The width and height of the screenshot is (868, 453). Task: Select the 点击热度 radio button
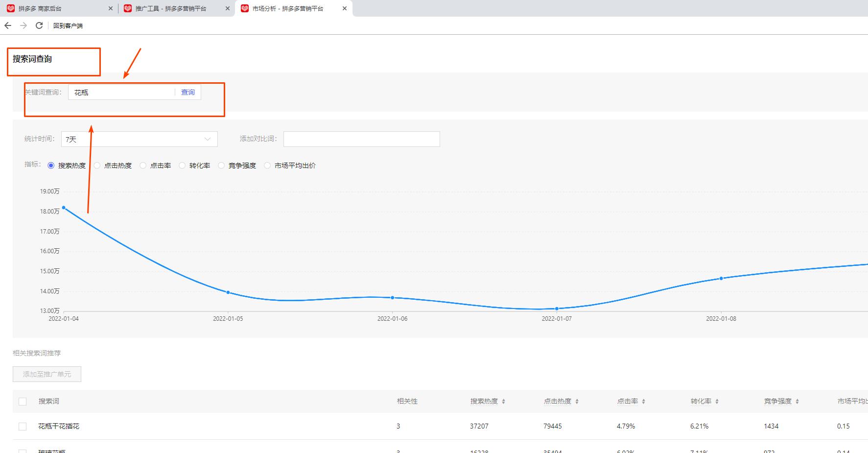pos(97,166)
